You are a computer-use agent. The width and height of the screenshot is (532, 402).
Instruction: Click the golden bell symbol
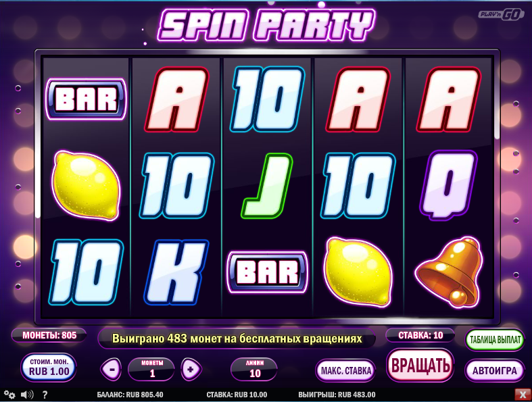(x=449, y=272)
